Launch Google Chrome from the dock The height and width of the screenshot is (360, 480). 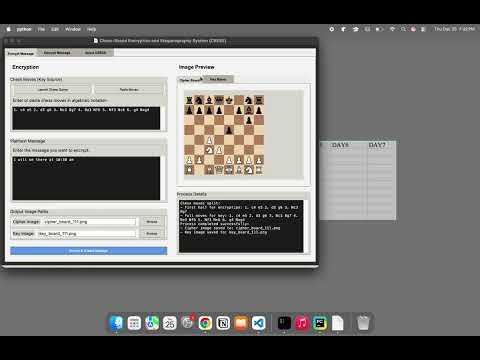click(x=205, y=323)
